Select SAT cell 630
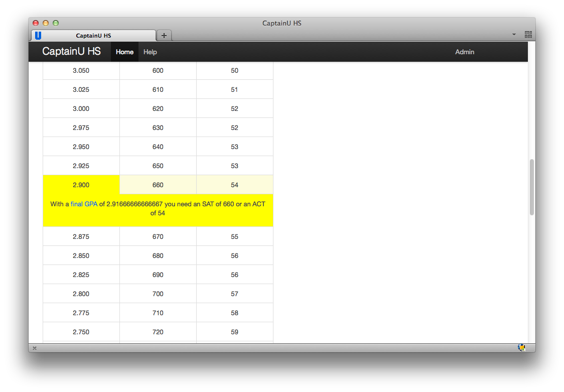Viewport: 564px width, 392px height. click(158, 127)
